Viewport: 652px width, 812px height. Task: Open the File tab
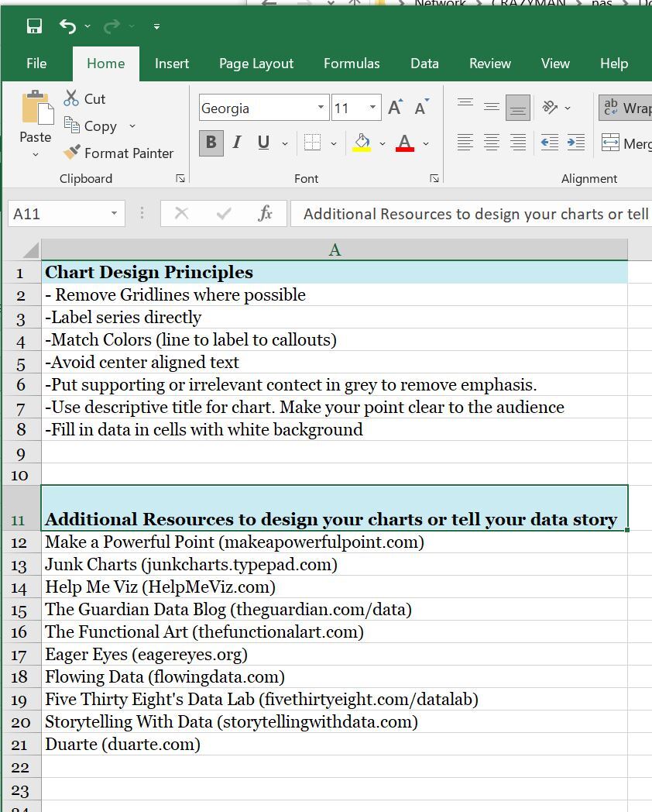(36, 64)
